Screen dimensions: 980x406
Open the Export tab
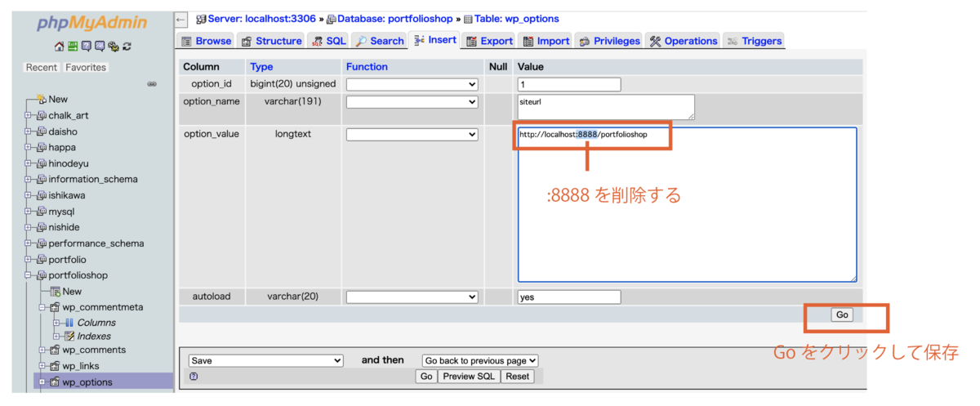pyautogui.click(x=489, y=41)
